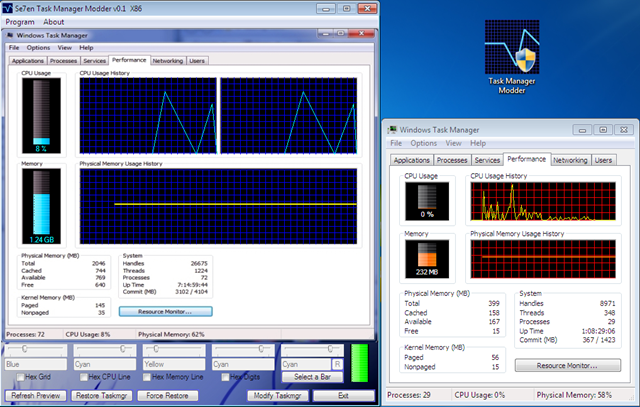Open the Blue grid color dropdown
Image resolution: width=640 pixels, height=407 pixels.
click(36, 365)
